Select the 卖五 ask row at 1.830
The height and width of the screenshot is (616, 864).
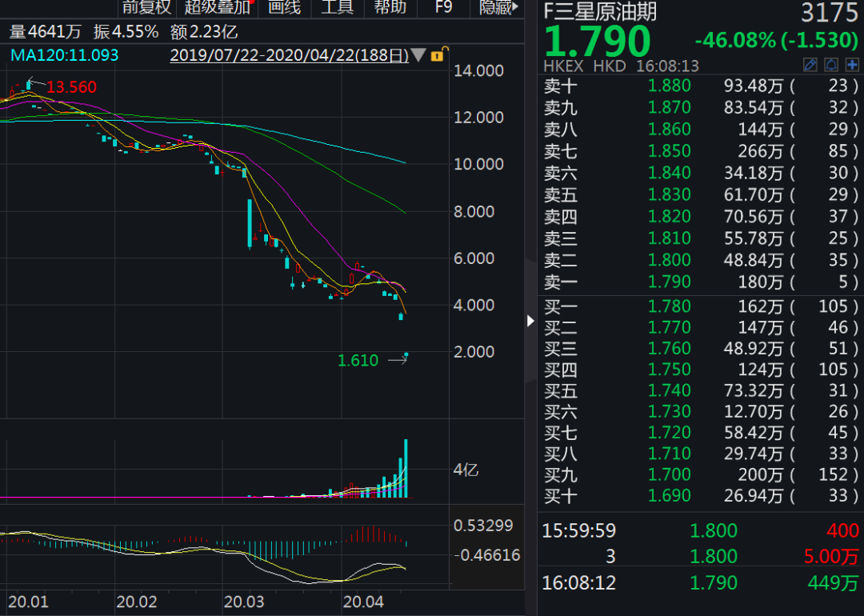click(700, 194)
